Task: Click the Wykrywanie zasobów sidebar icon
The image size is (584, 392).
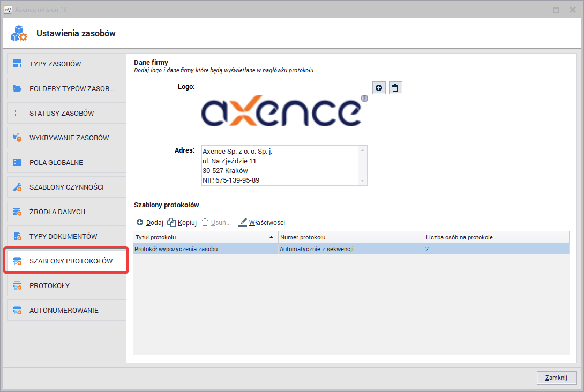Action: click(x=17, y=138)
